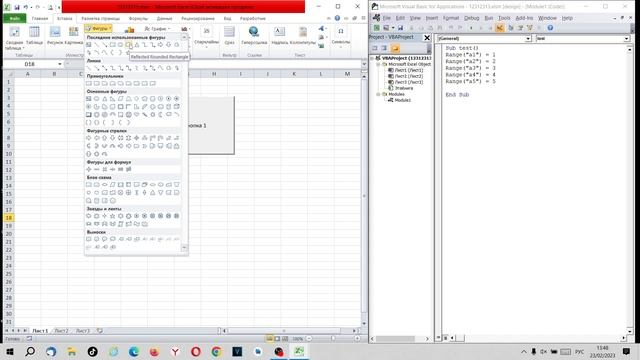Screen dimensions: 640x360
Task: Switch to the Разработчик tab
Action: (253, 18)
